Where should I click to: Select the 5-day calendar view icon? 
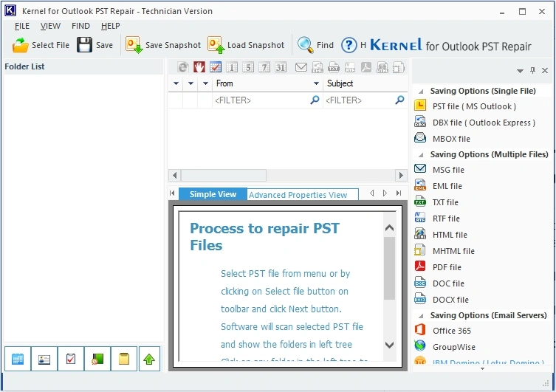tap(248, 67)
